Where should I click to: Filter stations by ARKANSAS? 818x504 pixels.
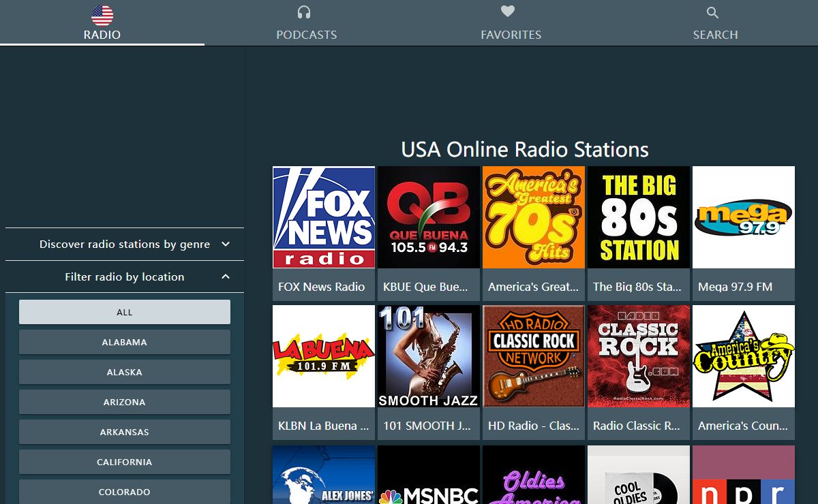pos(125,432)
